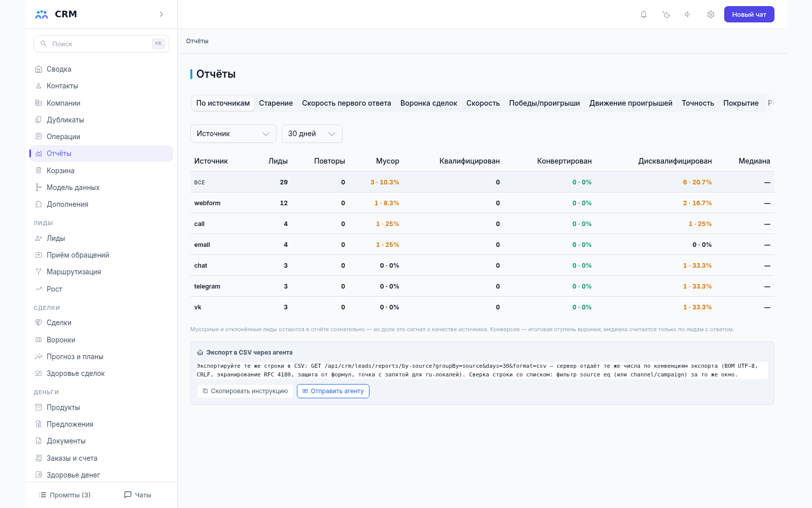This screenshot has width=812, height=508.
Task: Click the webform source row
Action: click(x=482, y=203)
